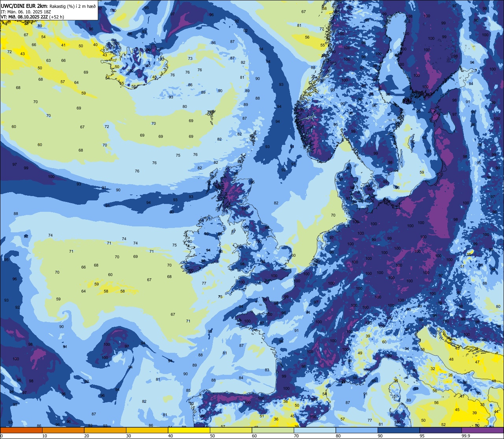Click the map title 'UWC/DINI EUR 2km'
The width and height of the screenshot is (504, 439).
pos(24,6)
